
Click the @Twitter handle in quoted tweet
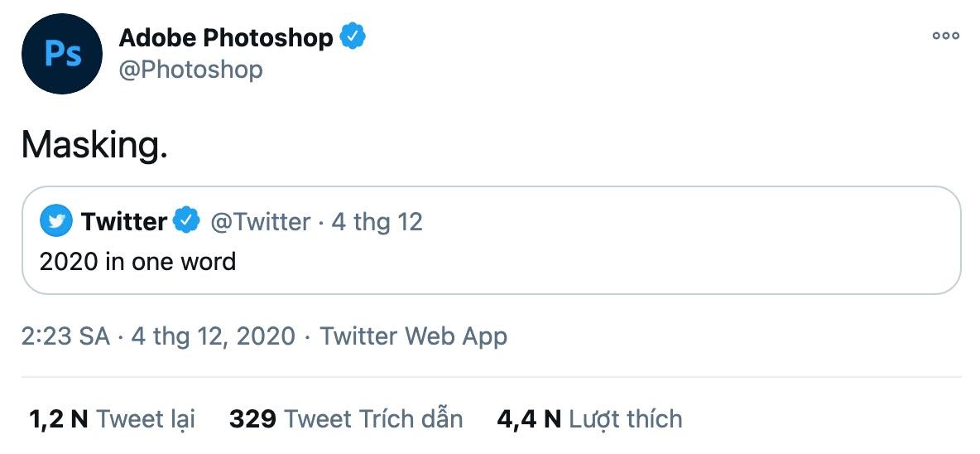[x=261, y=221]
